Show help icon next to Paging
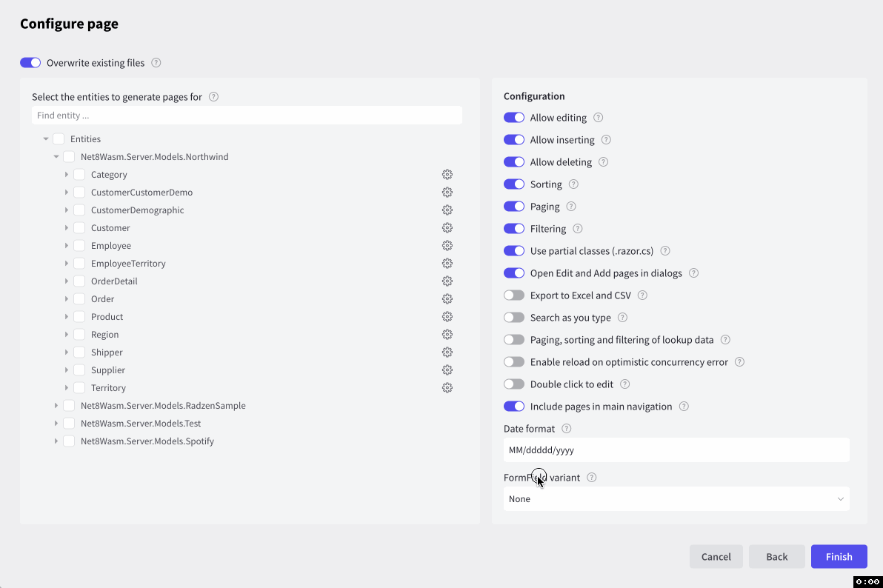Screen dimensions: 883x588 click(x=571, y=206)
